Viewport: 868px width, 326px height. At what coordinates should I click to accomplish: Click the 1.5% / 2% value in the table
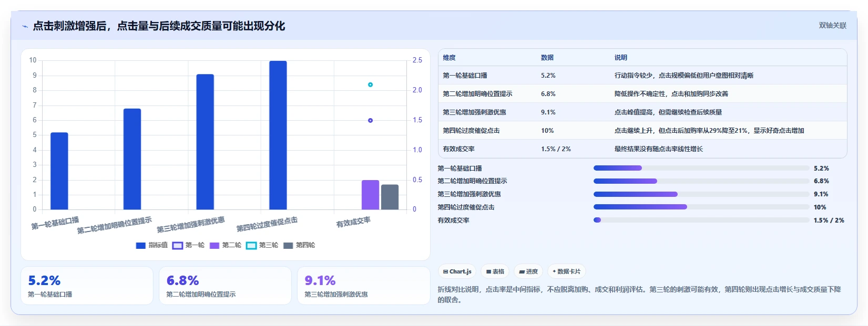(556, 149)
